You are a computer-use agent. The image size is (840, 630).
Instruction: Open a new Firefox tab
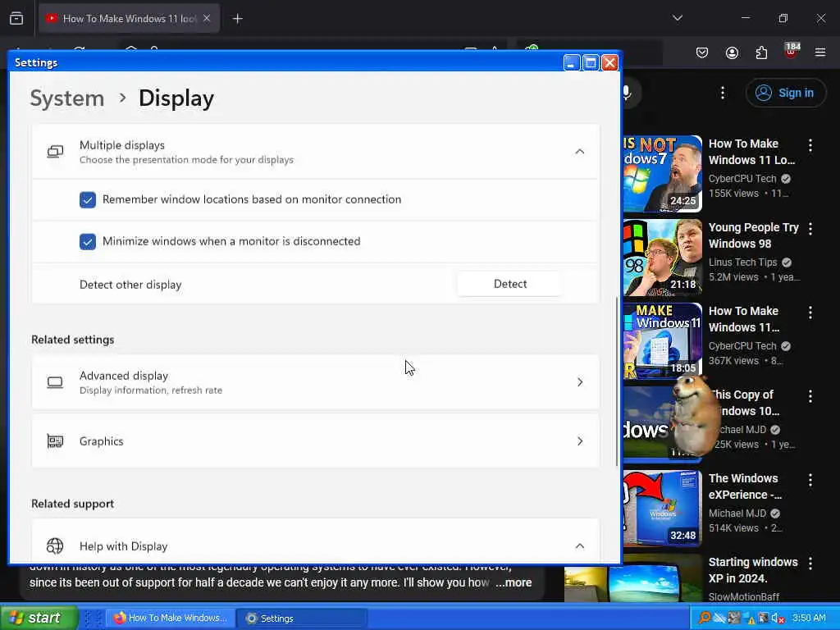point(238,19)
